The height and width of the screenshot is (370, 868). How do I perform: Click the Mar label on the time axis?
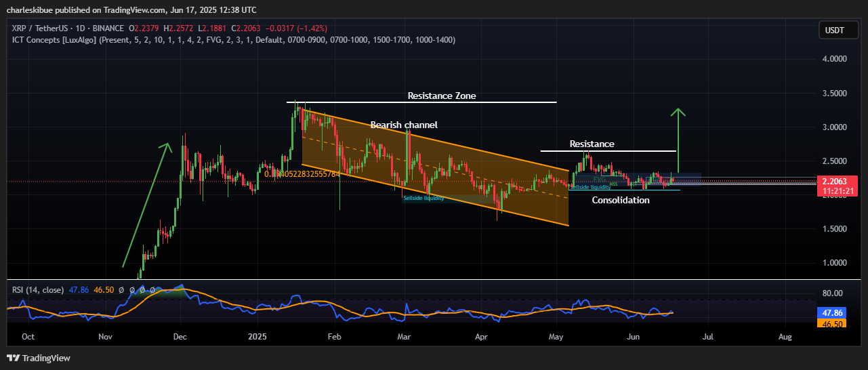pyautogui.click(x=404, y=336)
